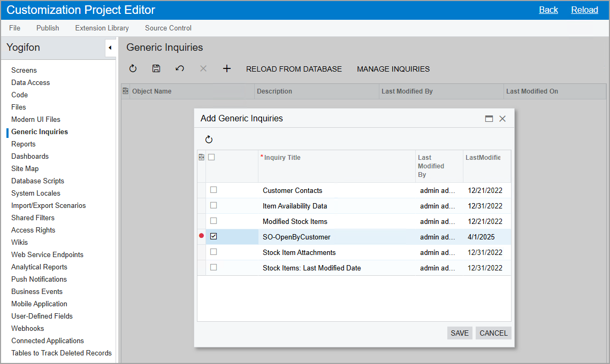Click the undo arrow icon in toolbar
The image size is (610, 364).
180,68
